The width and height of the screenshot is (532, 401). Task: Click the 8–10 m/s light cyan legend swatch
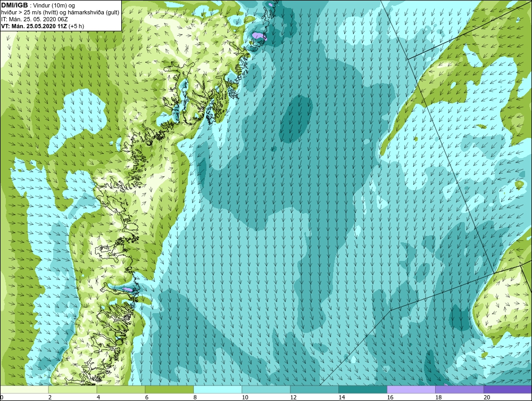click(x=218, y=389)
